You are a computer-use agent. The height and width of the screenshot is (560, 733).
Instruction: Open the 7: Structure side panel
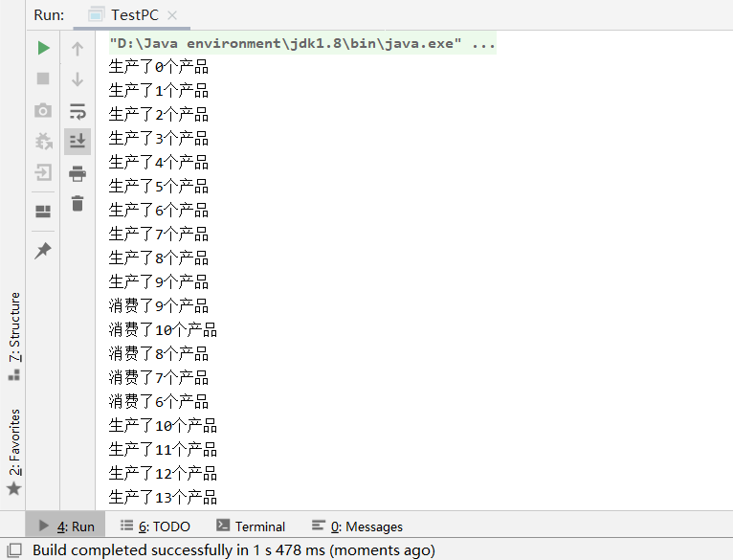(14, 336)
